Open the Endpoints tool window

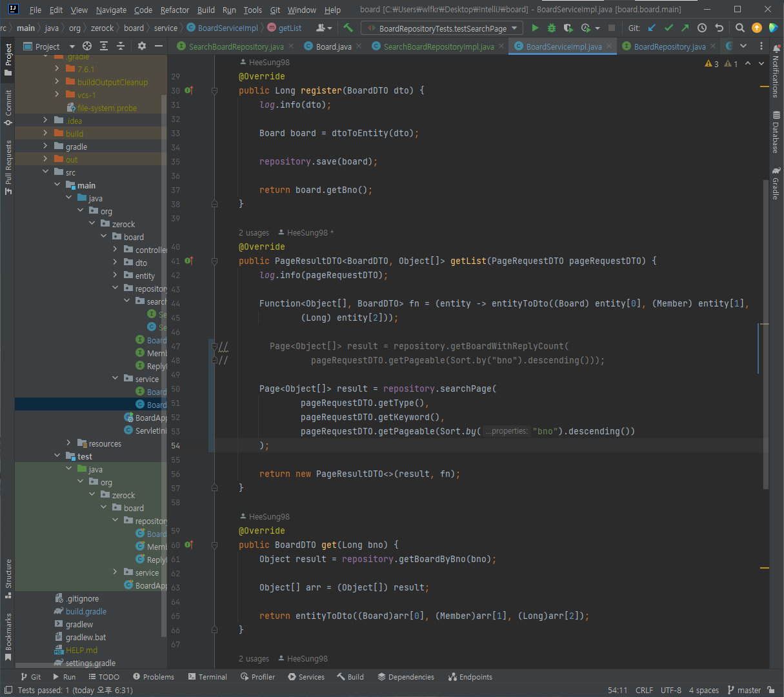coord(470,676)
